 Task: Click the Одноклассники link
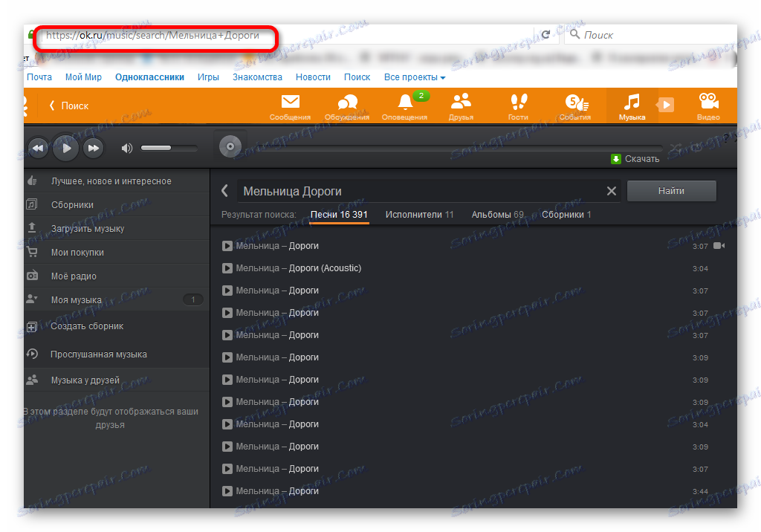tap(149, 77)
